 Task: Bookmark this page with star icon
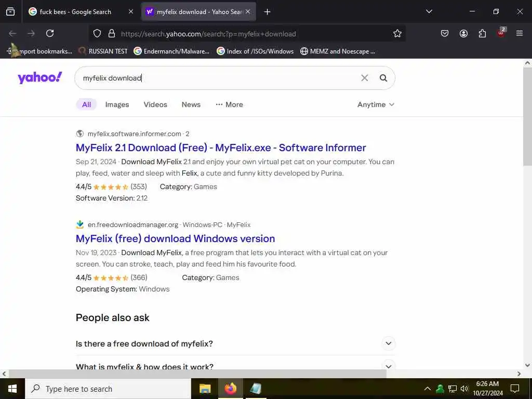[x=397, y=34]
